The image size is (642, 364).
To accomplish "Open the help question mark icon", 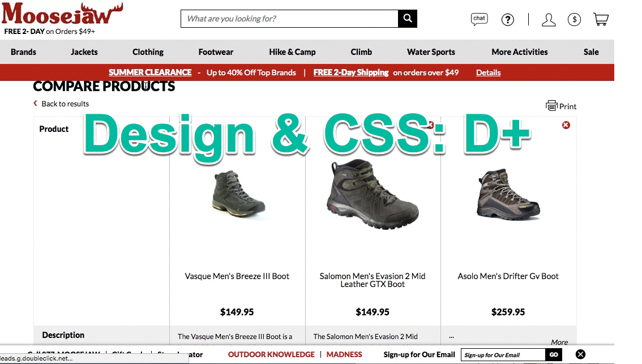I will 508,19.
